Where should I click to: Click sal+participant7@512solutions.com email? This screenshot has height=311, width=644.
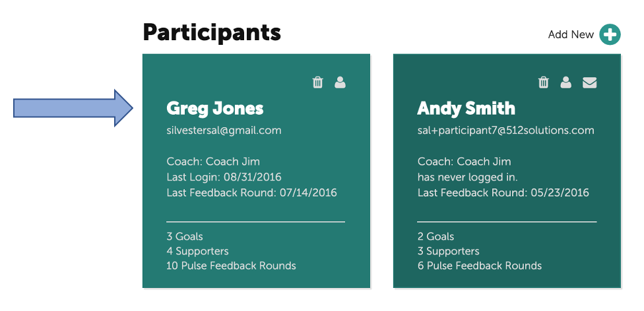tap(505, 130)
